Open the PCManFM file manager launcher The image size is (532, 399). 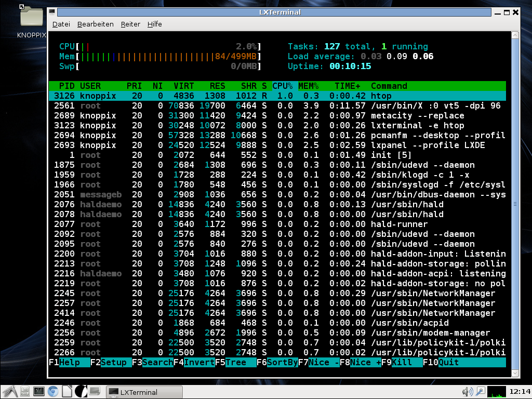point(24,391)
